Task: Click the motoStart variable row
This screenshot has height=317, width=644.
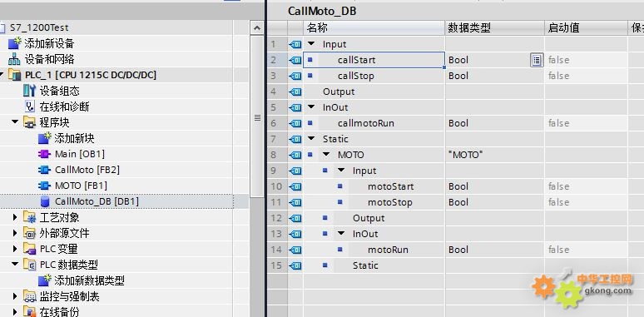Action: click(455, 186)
